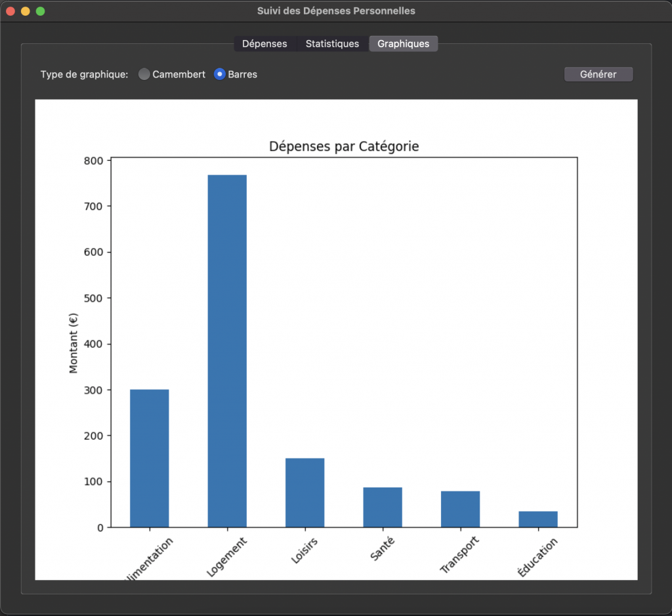Open the Statistiques tab
The width and height of the screenshot is (672, 616).
click(332, 44)
